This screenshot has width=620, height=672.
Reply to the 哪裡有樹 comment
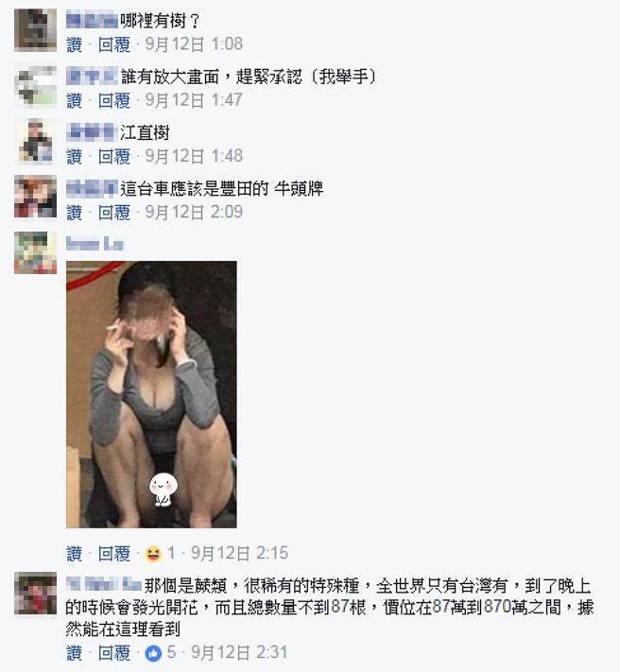click(x=114, y=44)
